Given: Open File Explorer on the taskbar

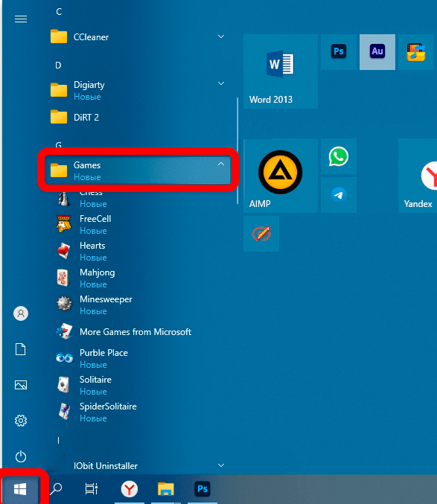Looking at the screenshot, I should [x=166, y=489].
